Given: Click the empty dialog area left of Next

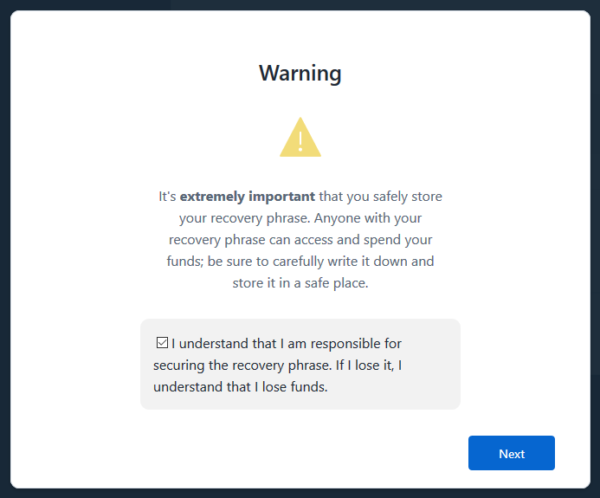Looking at the screenshot, I should click(268, 453).
